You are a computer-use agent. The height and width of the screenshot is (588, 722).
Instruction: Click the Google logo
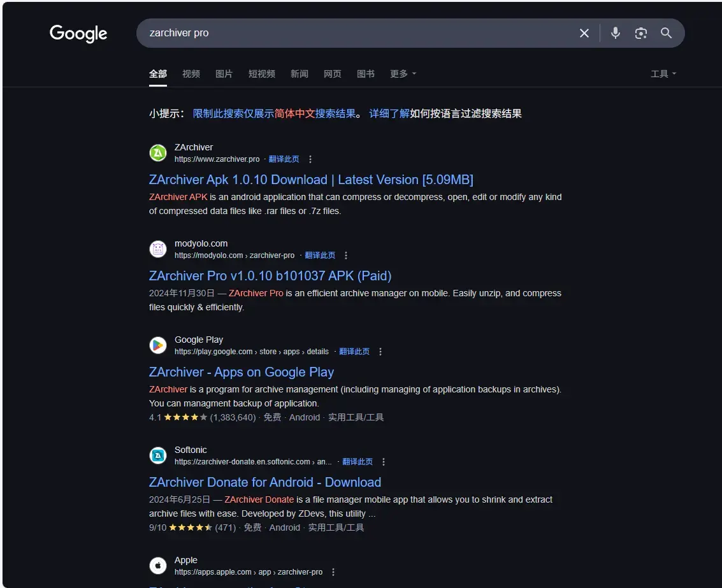(78, 33)
